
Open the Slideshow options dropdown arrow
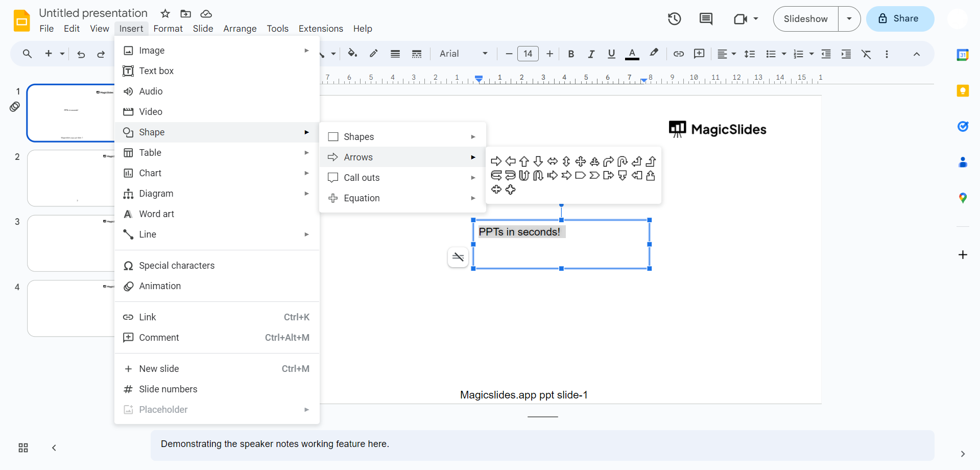[x=849, y=19]
